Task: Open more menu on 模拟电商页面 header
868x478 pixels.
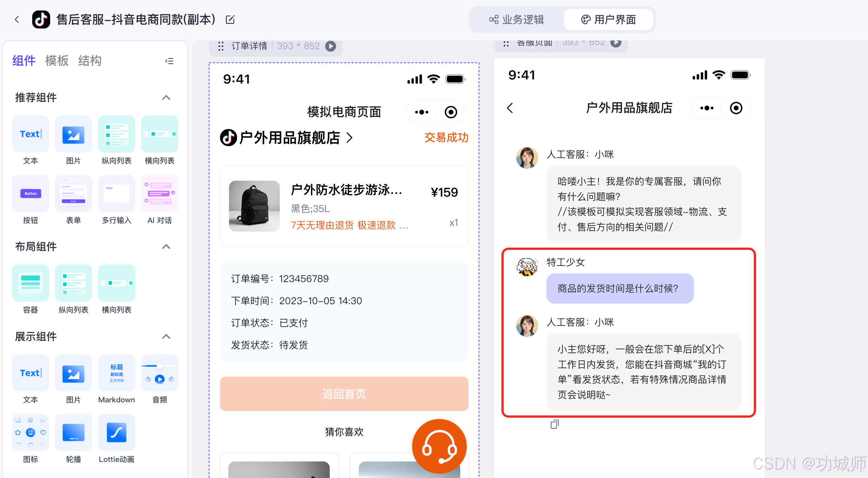Action: click(x=422, y=112)
